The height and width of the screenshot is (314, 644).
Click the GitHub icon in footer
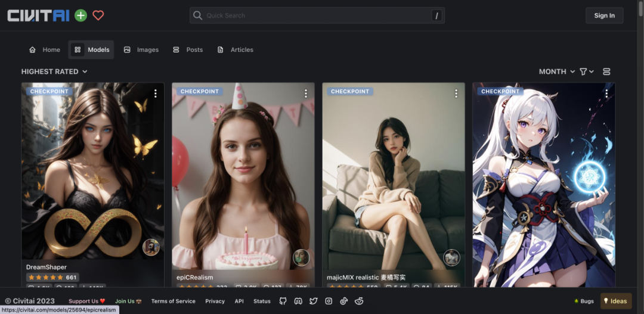tap(283, 301)
